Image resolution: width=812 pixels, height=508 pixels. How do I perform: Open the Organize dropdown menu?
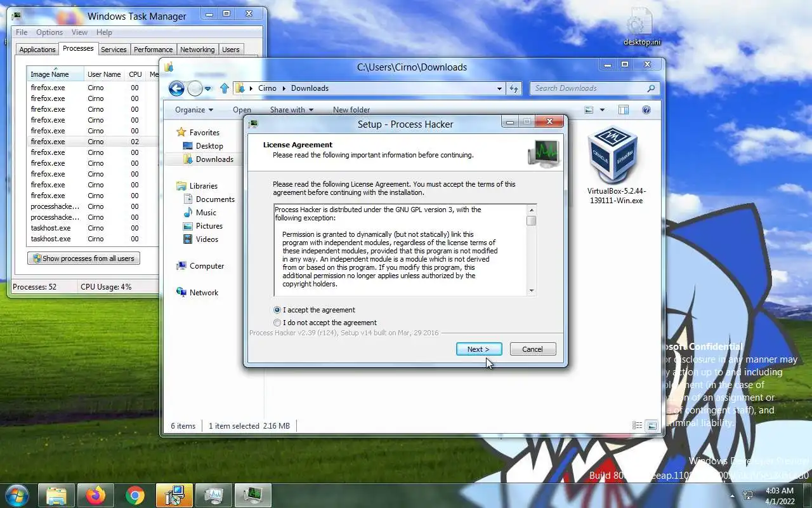tap(194, 110)
